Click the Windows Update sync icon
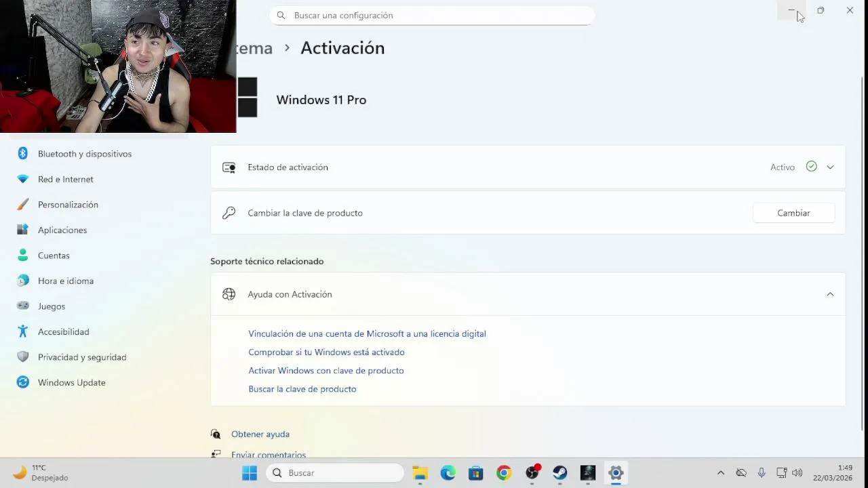This screenshot has height=488, width=868. (23, 382)
